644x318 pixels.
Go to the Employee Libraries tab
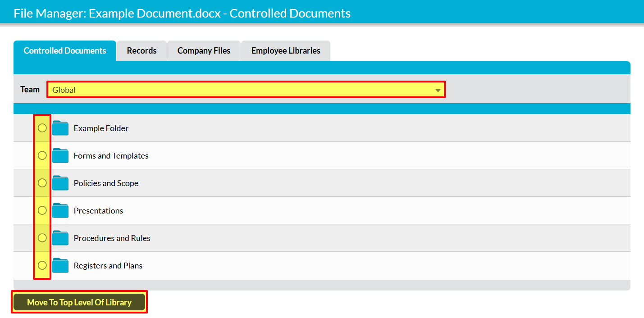coord(286,51)
